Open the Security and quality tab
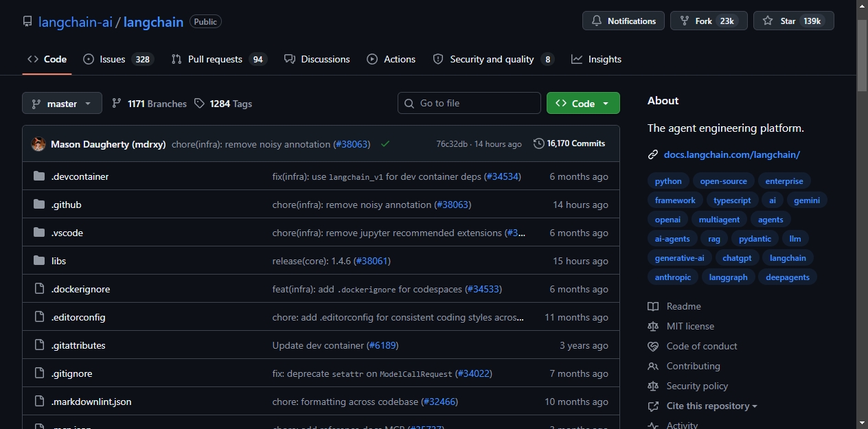 [493, 59]
